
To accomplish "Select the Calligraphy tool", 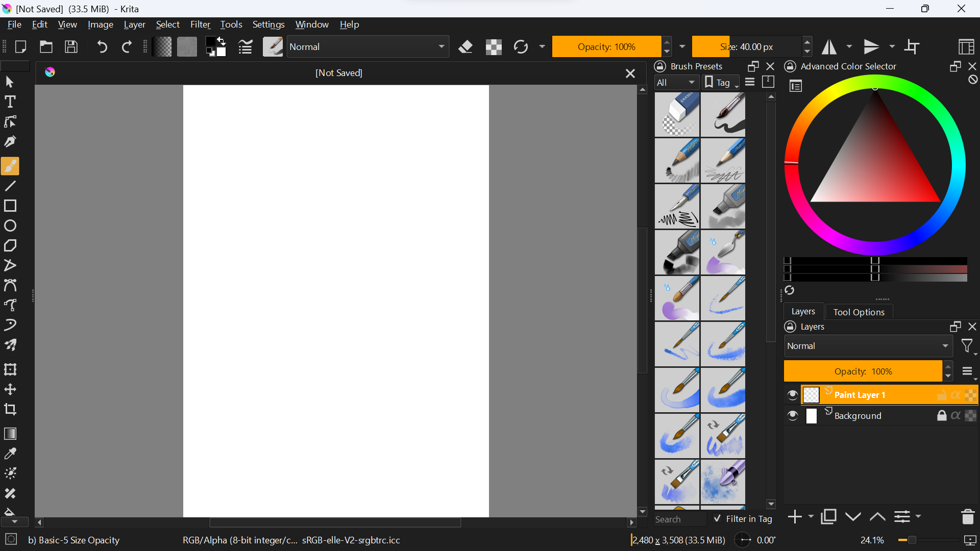I will pyautogui.click(x=10, y=142).
